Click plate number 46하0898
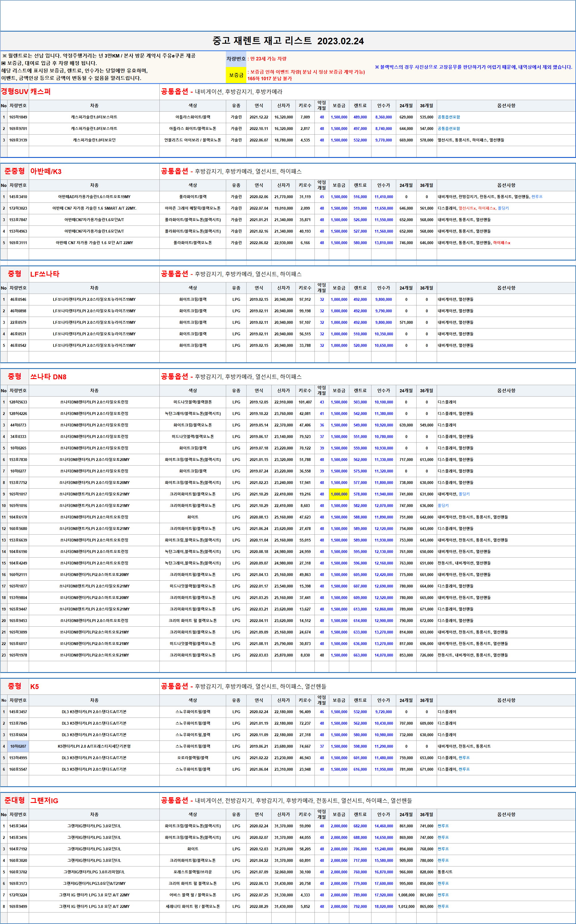The image size is (576, 924). 18,311
